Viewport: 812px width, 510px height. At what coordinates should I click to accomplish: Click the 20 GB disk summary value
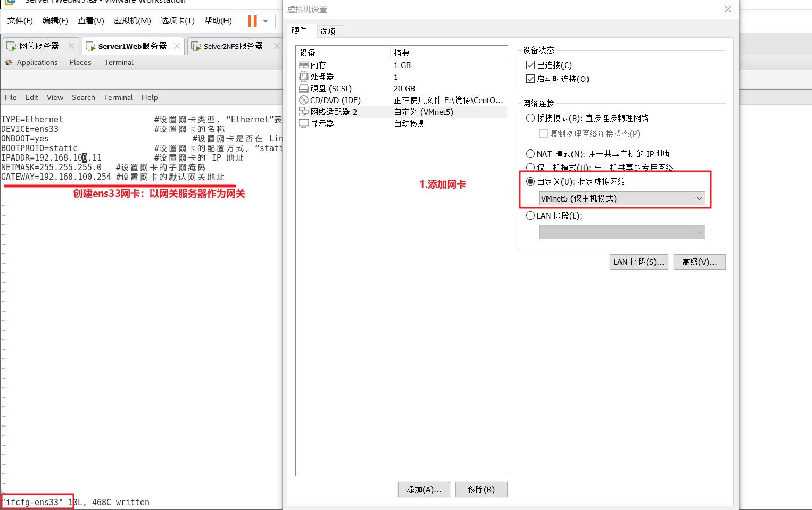click(404, 88)
